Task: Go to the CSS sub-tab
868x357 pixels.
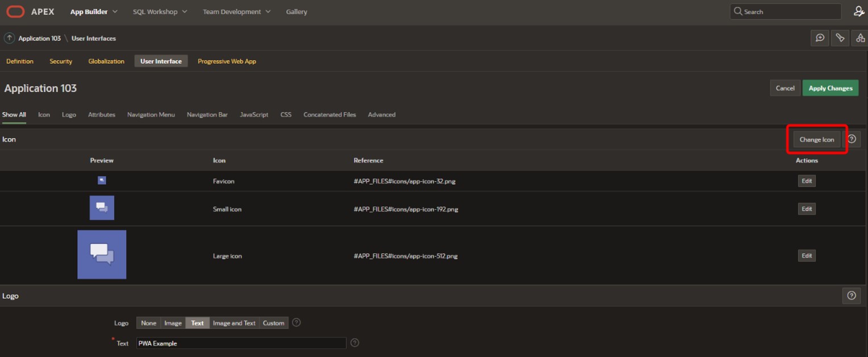Action: [286, 114]
